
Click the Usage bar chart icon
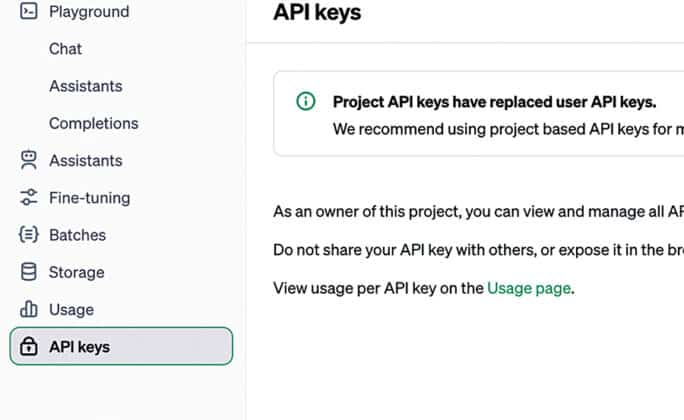click(29, 310)
